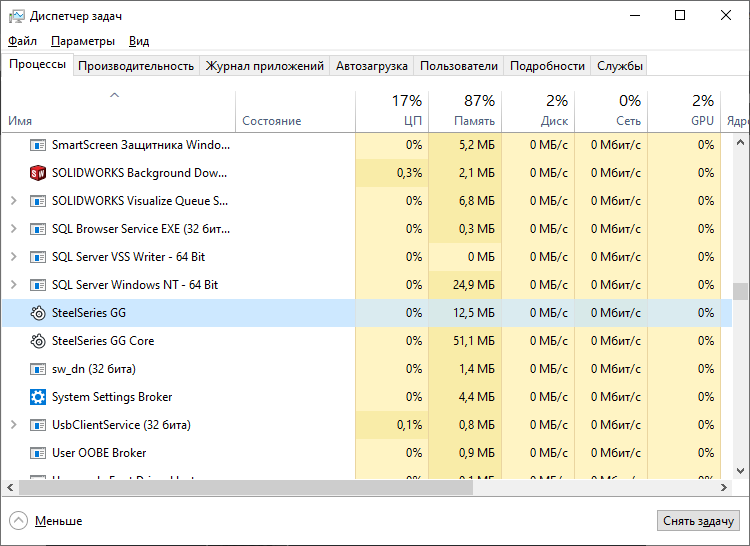Click the SOLIDWORKS Background Downloader red icon
The height and width of the screenshot is (546, 750).
(38, 173)
